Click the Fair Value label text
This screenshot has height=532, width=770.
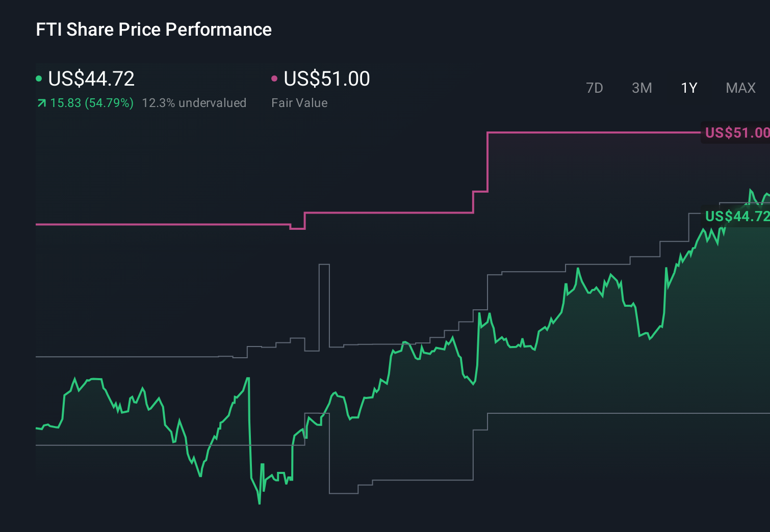pyautogui.click(x=300, y=102)
